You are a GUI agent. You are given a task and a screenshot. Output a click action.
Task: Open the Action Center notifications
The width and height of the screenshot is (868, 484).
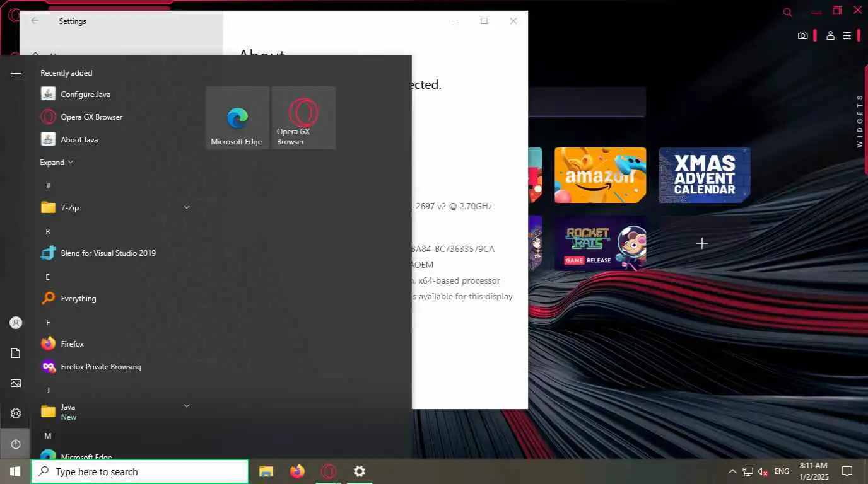pos(847,471)
